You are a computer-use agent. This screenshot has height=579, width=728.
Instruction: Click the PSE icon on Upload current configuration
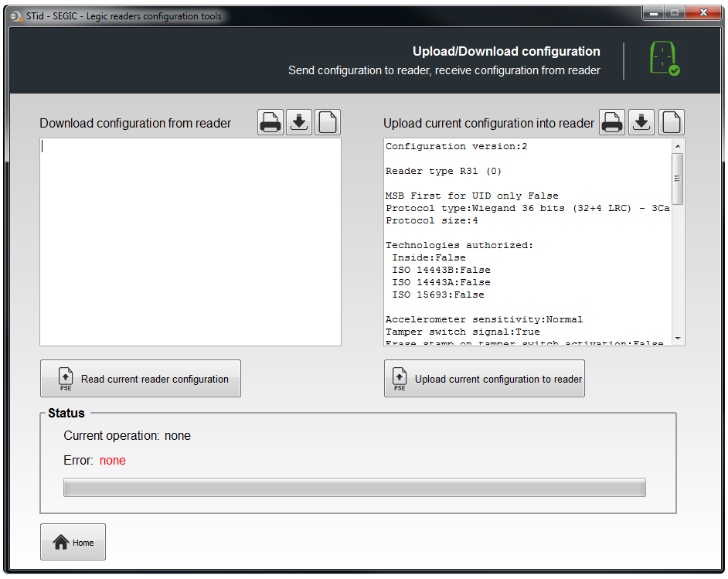400,379
